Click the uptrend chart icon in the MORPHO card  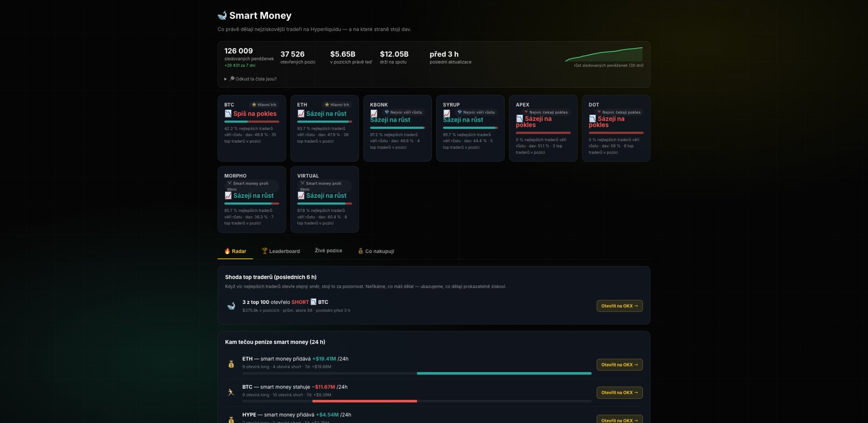tap(228, 195)
